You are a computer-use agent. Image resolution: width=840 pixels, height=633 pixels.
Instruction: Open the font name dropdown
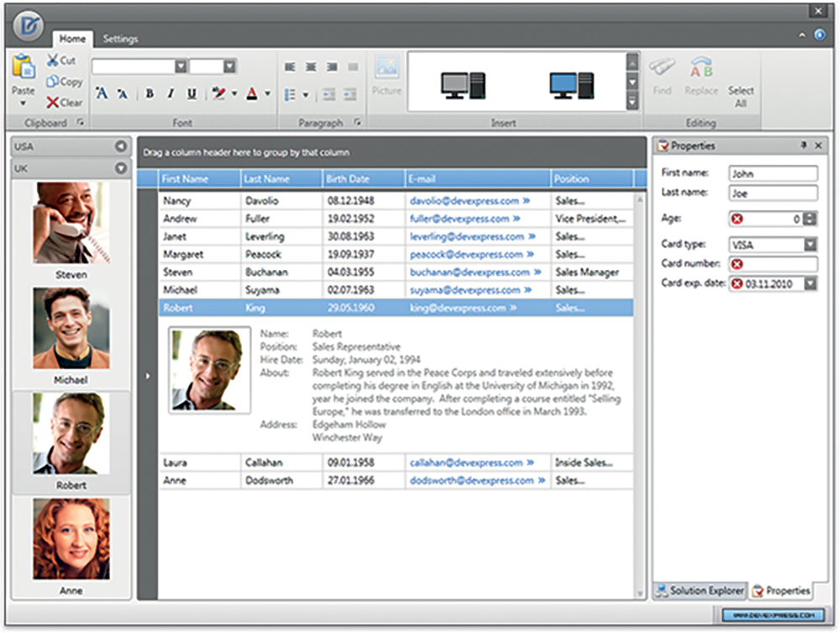181,66
